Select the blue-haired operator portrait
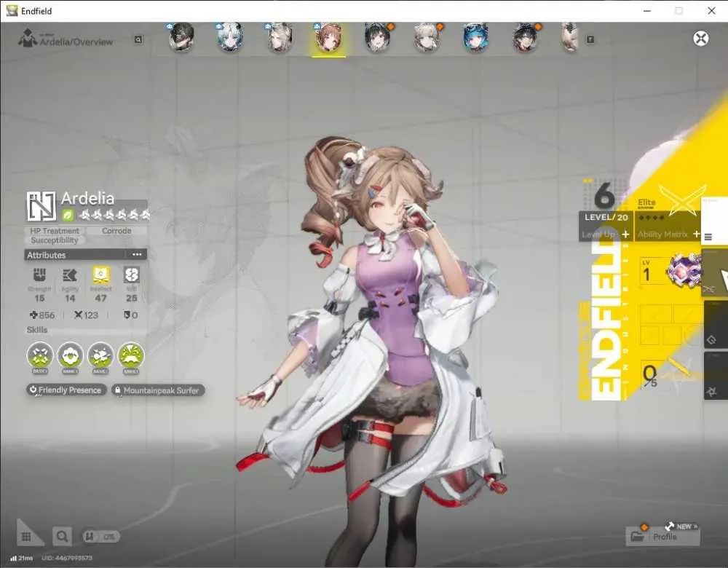728x568 pixels. (476, 37)
